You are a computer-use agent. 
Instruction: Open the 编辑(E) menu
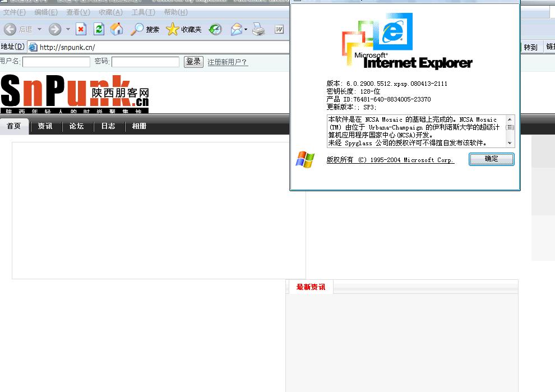coord(46,12)
